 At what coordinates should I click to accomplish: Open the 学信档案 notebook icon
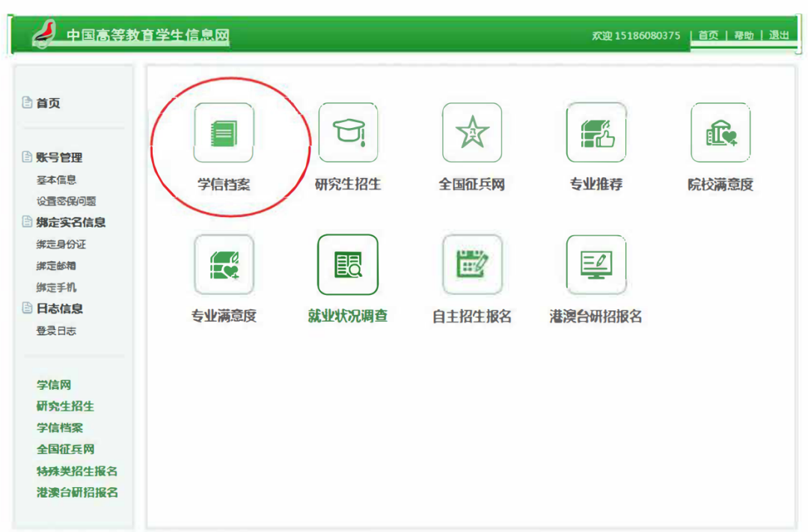(x=224, y=132)
